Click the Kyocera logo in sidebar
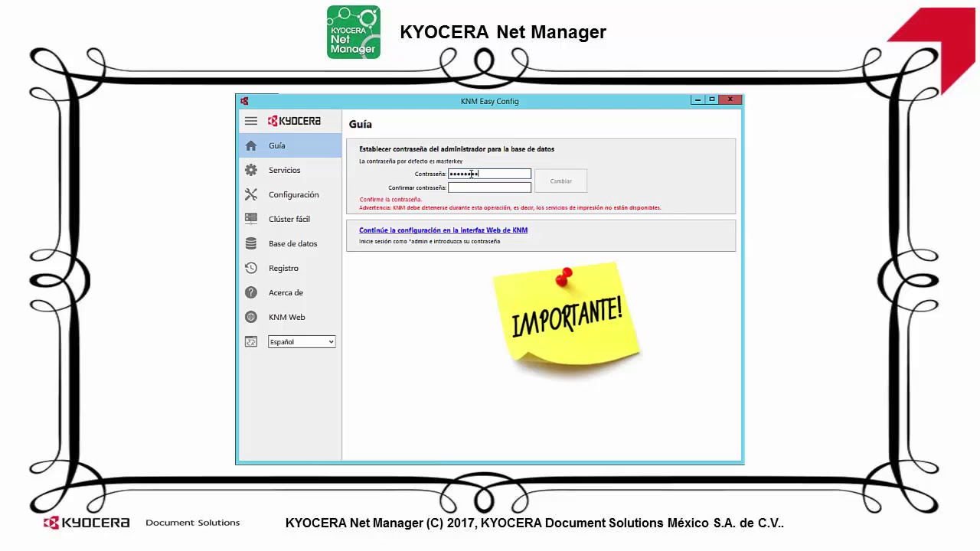 tap(294, 121)
